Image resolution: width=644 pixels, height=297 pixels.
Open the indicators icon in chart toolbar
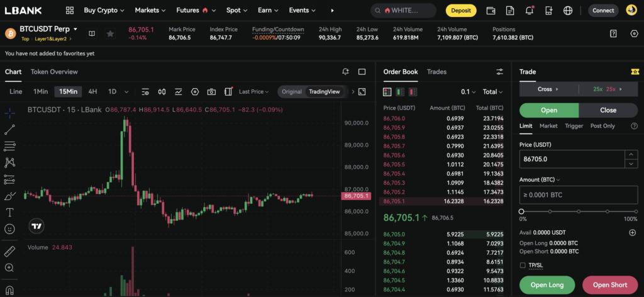click(178, 92)
